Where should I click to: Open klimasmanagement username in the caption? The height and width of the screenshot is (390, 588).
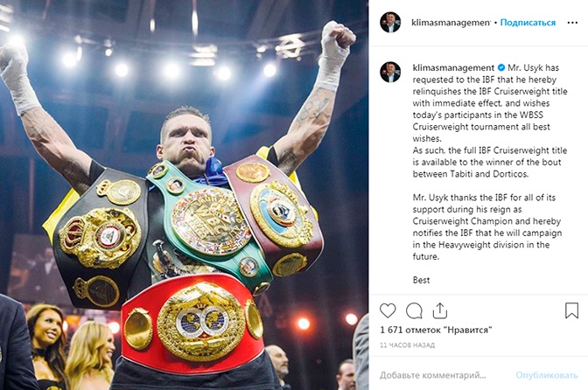(x=453, y=68)
